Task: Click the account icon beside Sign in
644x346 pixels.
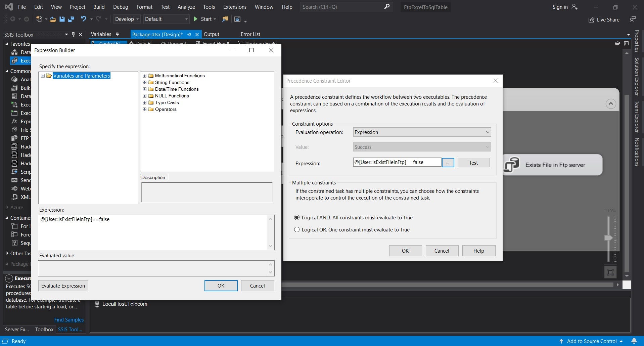Action: pos(574,7)
